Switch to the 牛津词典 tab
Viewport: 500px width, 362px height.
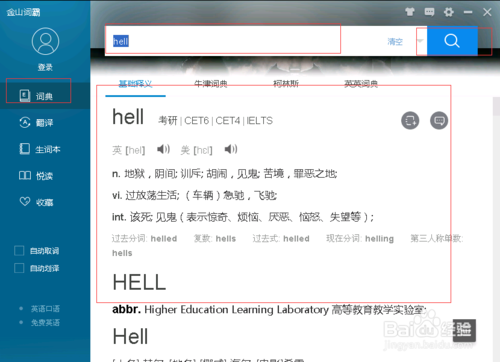211,83
